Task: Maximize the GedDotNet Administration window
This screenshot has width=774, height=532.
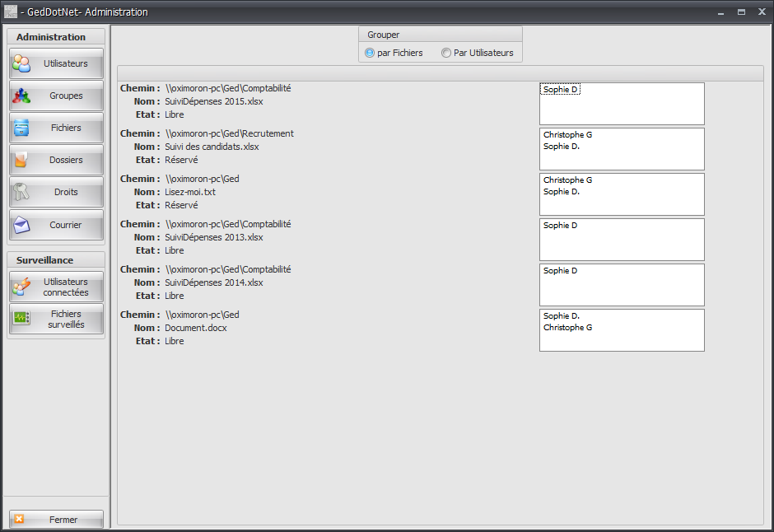Action: [x=741, y=12]
